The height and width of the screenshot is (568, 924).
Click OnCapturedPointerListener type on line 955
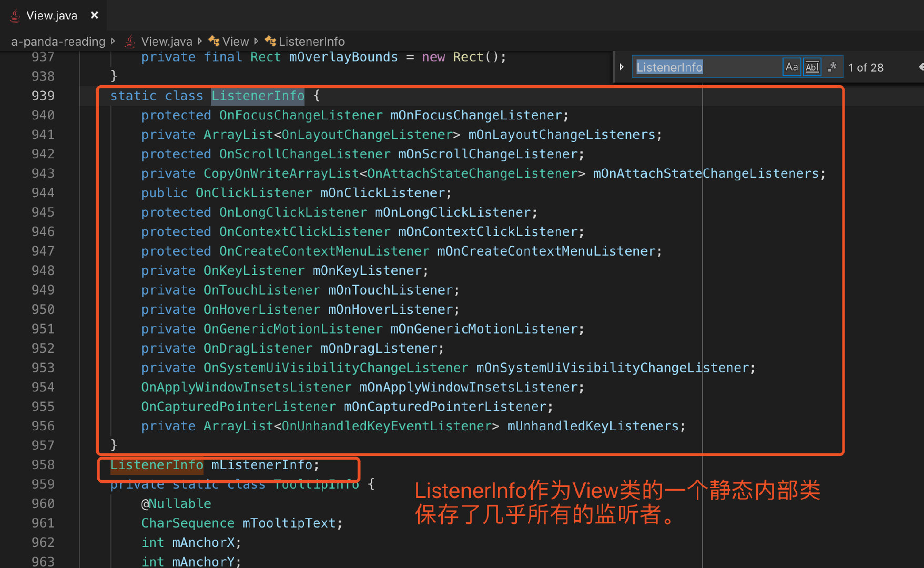238,407
